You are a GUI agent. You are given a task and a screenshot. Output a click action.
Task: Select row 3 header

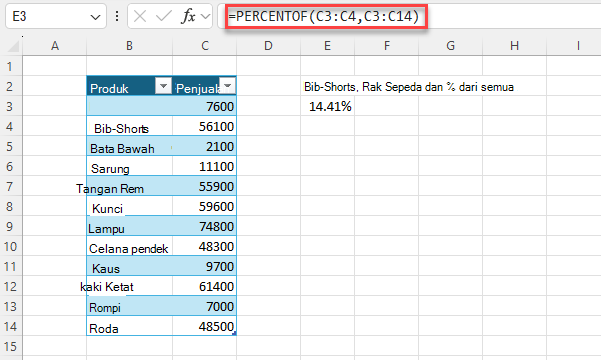[11, 106]
